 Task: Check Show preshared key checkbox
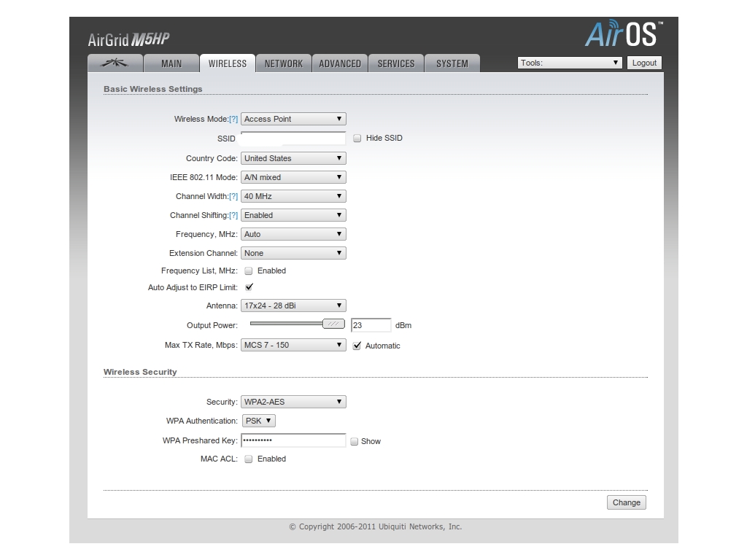coord(354,441)
